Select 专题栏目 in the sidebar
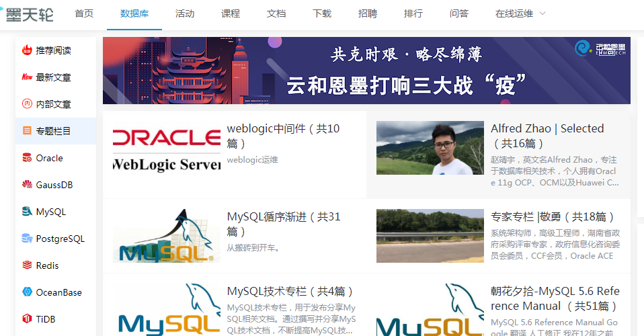The image size is (644, 336). pyautogui.click(x=55, y=131)
